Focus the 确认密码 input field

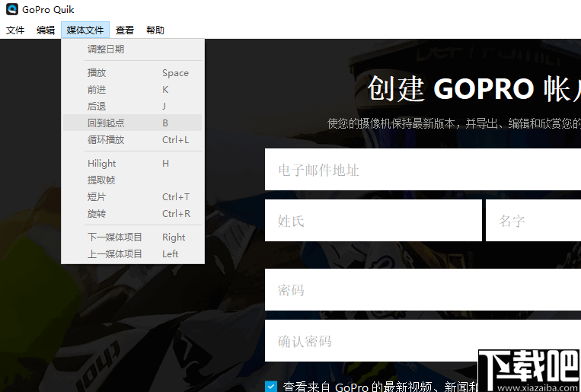click(x=423, y=340)
